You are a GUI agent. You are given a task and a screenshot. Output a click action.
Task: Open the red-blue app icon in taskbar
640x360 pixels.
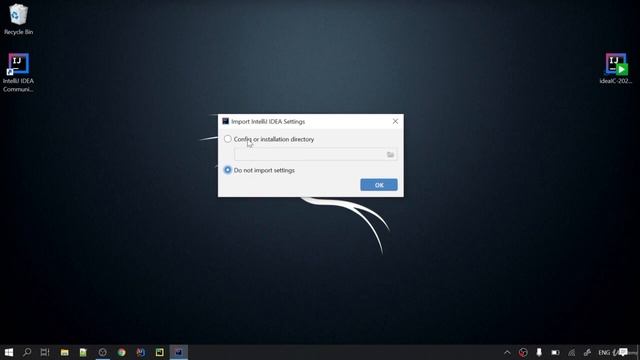pos(140,352)
